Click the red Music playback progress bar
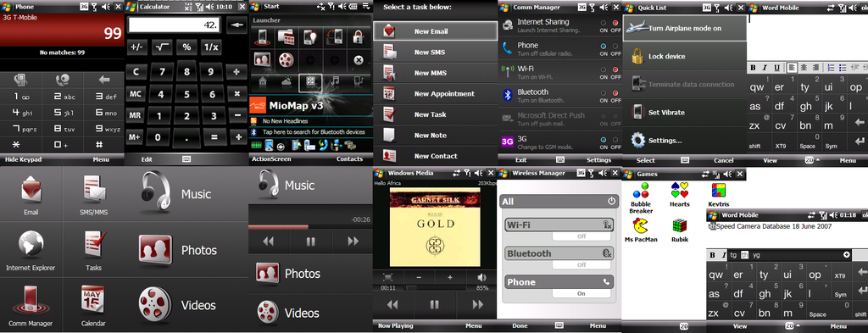Screen dimensions: 868x333 tap(278, 227)
